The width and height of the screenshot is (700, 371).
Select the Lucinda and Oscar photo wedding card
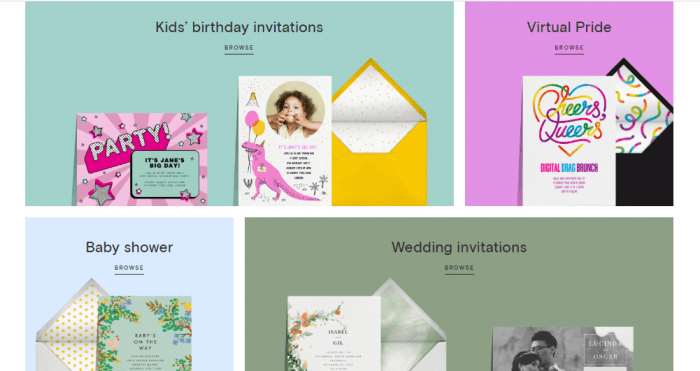click(562, 349)
